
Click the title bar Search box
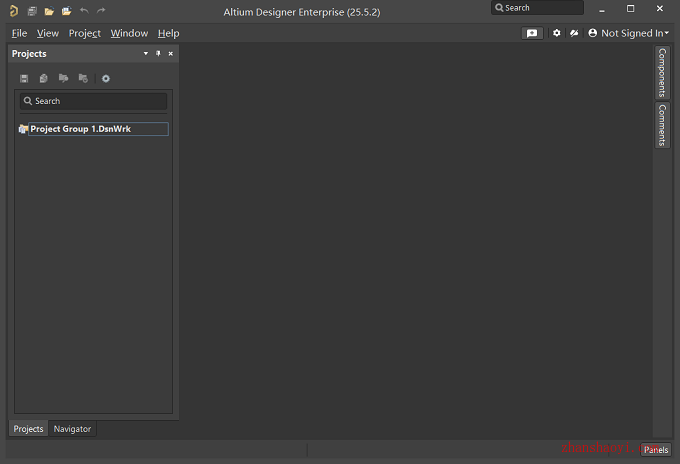[x=537, y=8]
